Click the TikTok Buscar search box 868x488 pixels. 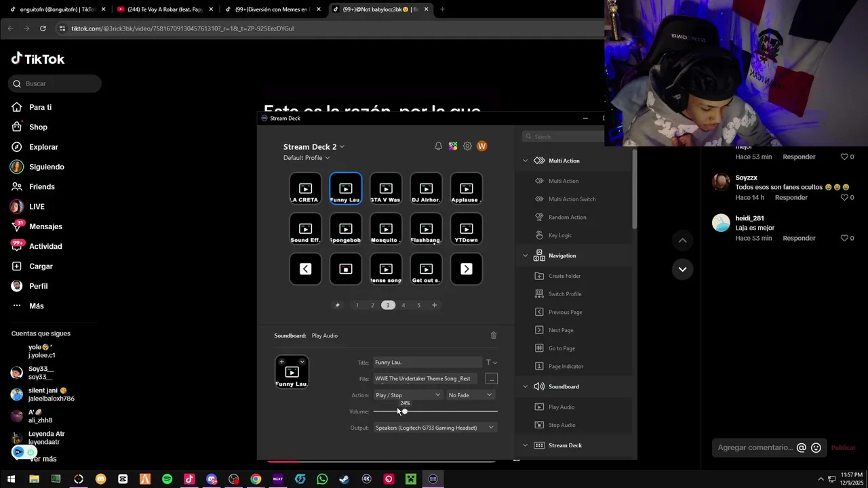[x=55, y=83]
